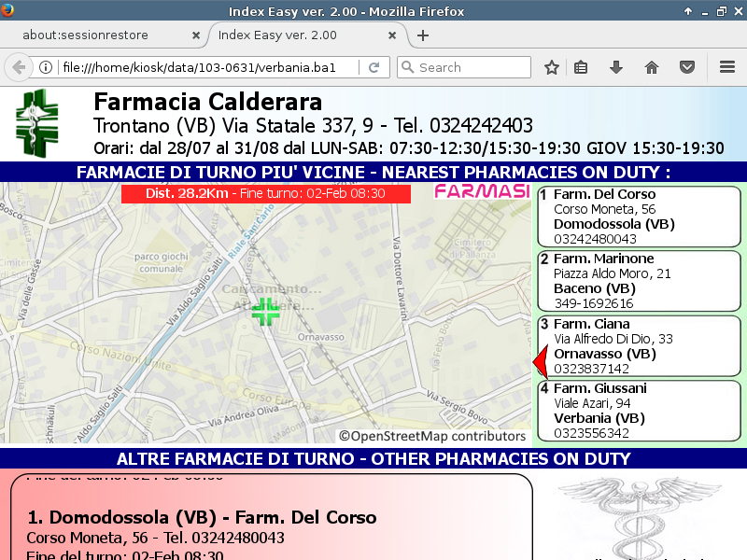747x560 pixels.
Task: Close the about:sessionrestore tab
Action: 196,35
